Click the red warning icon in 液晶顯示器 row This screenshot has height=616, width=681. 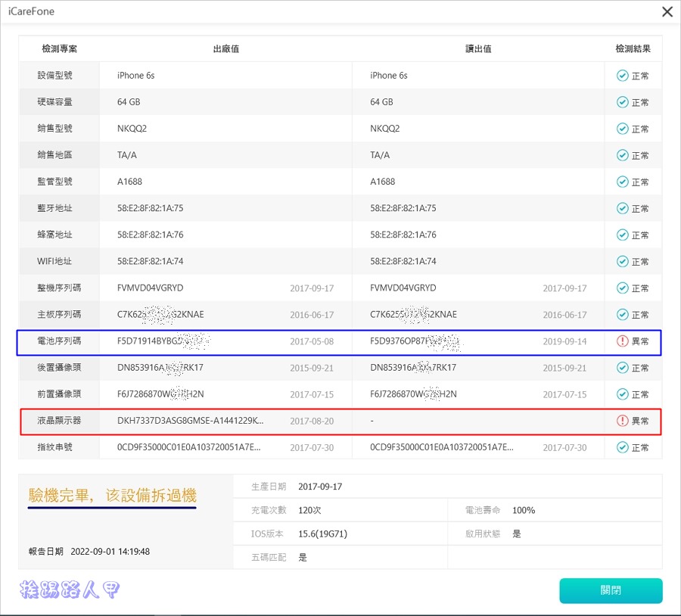pyautogui.click(x=623, y=421)
